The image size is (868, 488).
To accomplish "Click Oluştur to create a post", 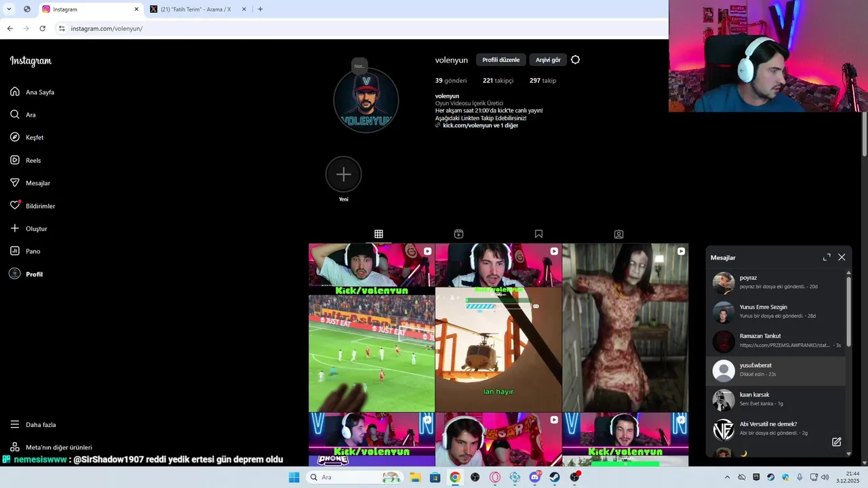I will point(28,228).
